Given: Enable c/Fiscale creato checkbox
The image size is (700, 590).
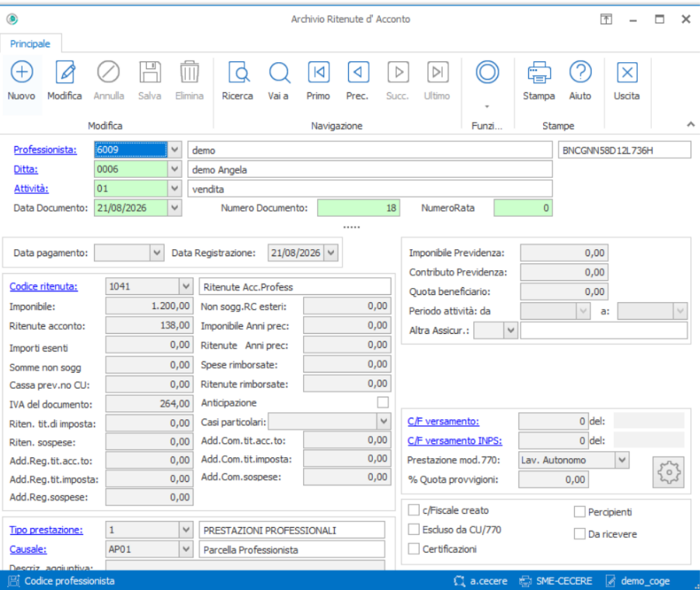Looking at the screenshot, I should [414, 510].
